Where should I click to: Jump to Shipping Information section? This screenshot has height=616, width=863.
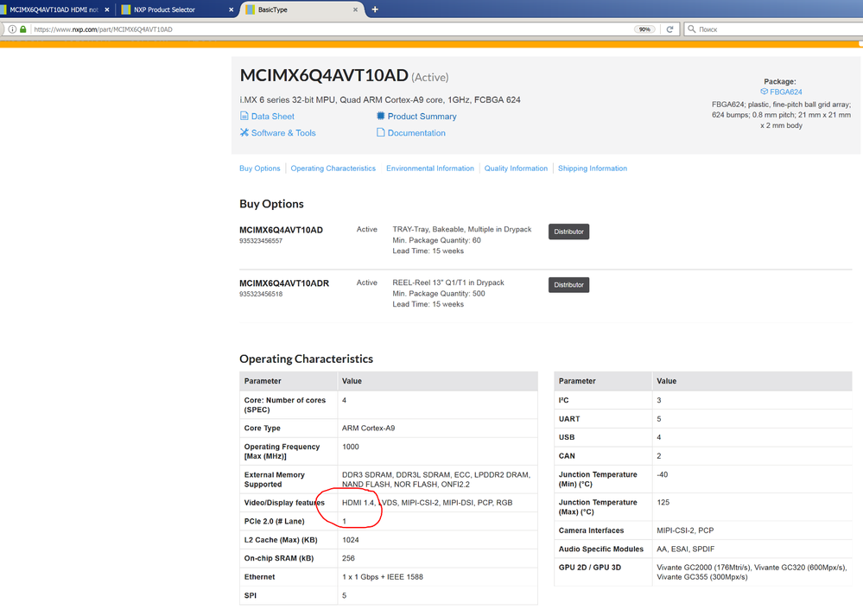pos(593,168)
